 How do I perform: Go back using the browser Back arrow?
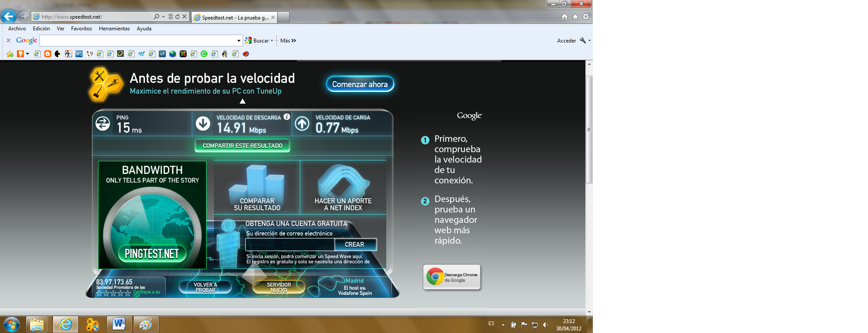[x=9, y=16]
